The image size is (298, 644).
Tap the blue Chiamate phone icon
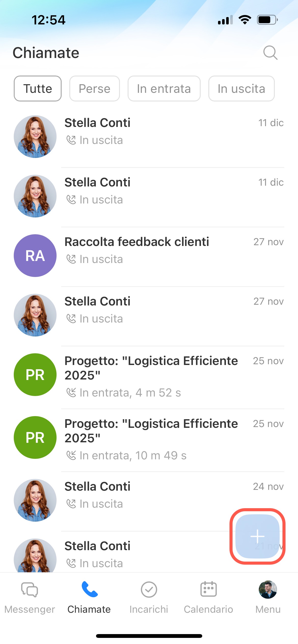pyautogui.click(x=89, y=590)
